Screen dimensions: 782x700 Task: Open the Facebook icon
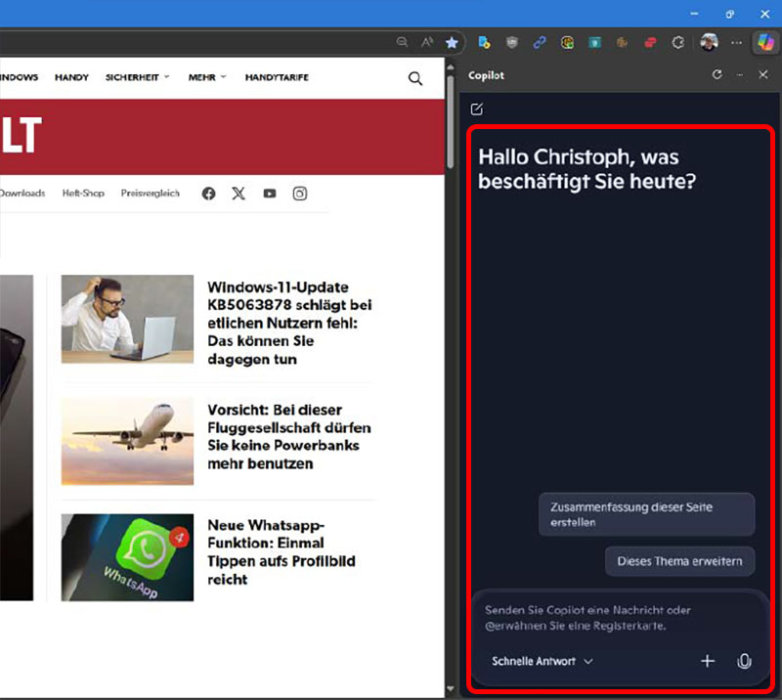[x=207, y=194]
